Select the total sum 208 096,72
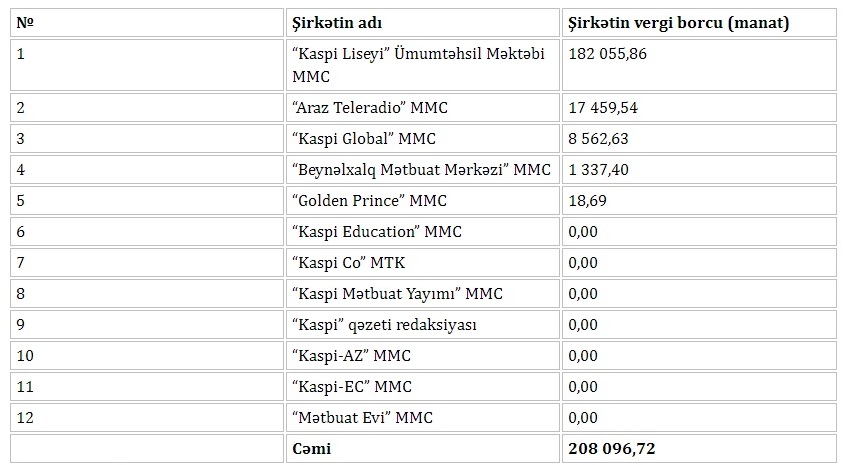855x465 pixels. point(611,449)
